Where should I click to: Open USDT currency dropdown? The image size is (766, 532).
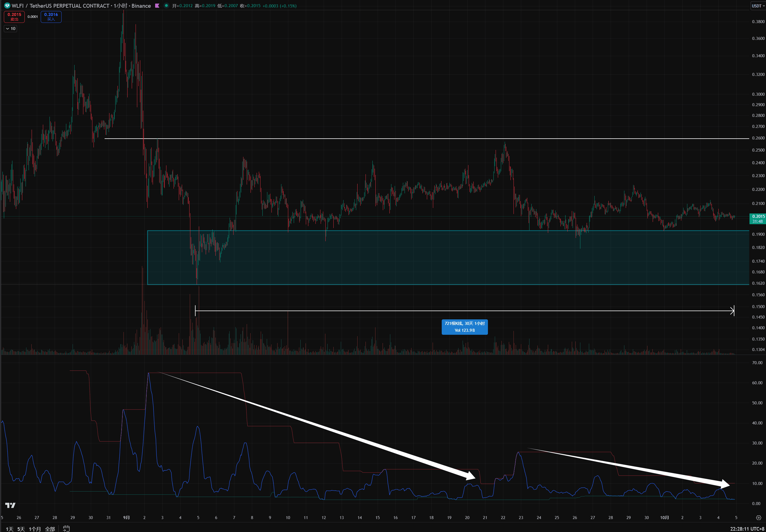click(x=758, y=6)
